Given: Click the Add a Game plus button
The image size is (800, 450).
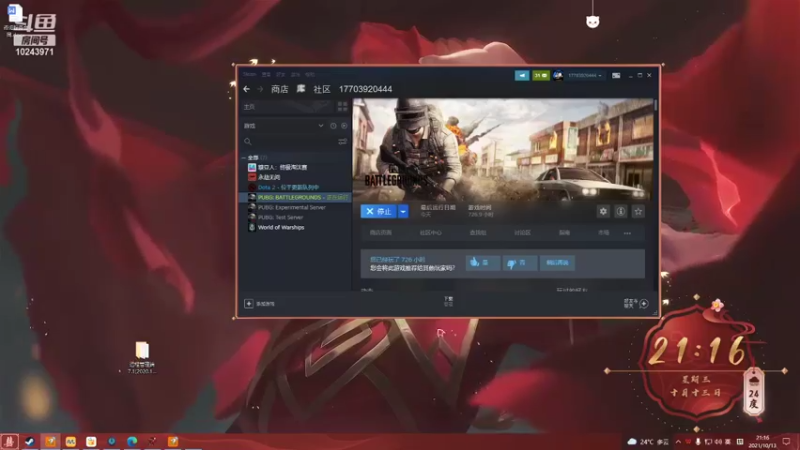Looking at the screenshot, I should [248, 304].
